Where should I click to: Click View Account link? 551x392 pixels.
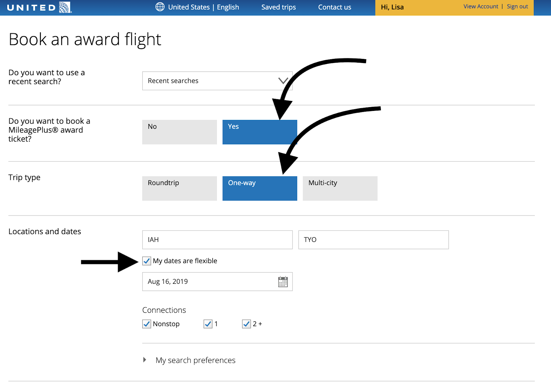[x=481, y=7]
